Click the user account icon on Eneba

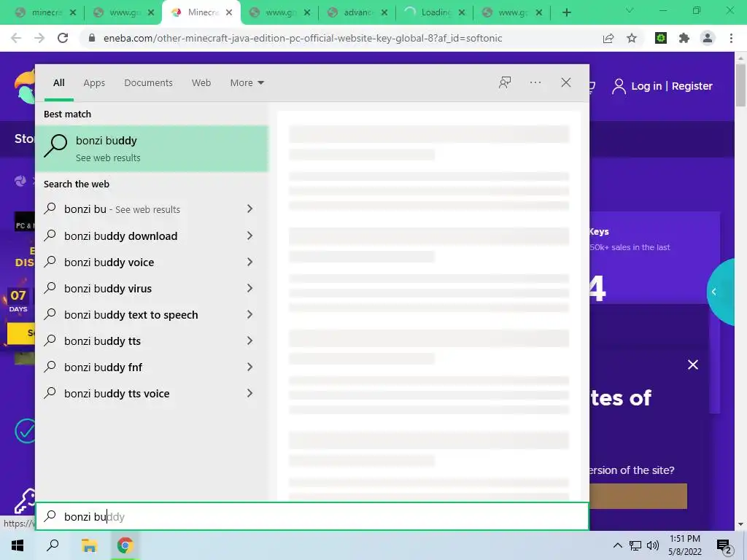619,86
